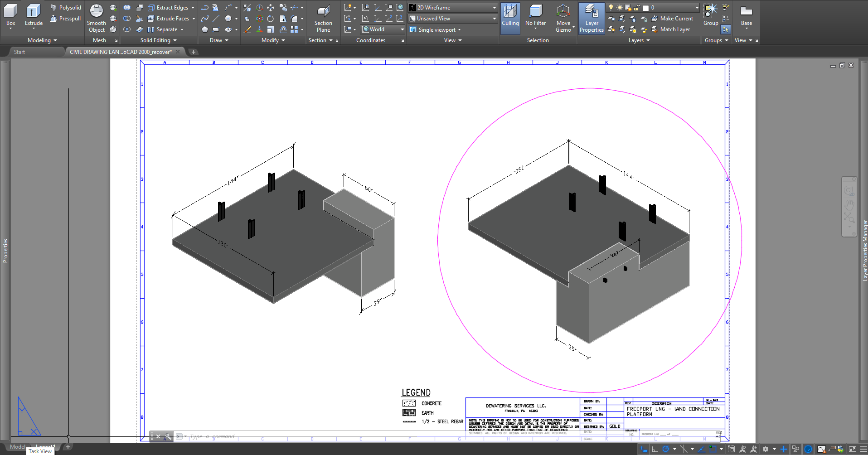The height and width of the screenshot is (455, 868).
Task: Click the Match Layer button
Action: pyautogui.click(x=674, y=29)
